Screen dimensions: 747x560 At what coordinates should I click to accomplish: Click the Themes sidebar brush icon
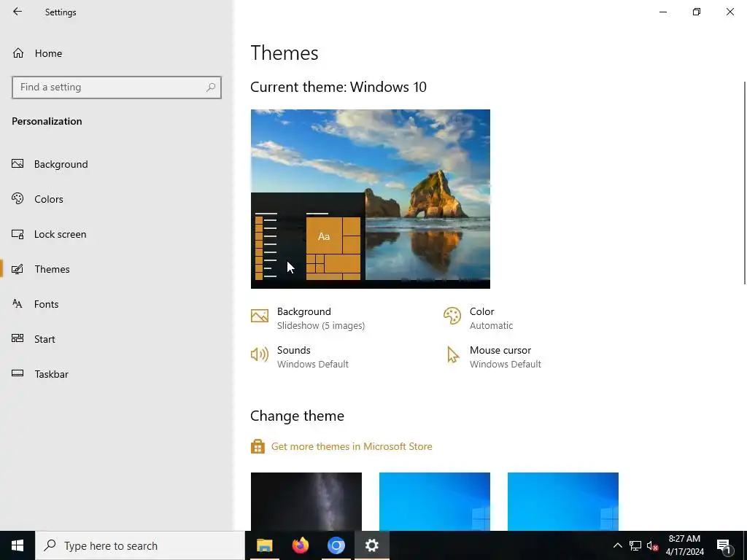coord(18,269)
